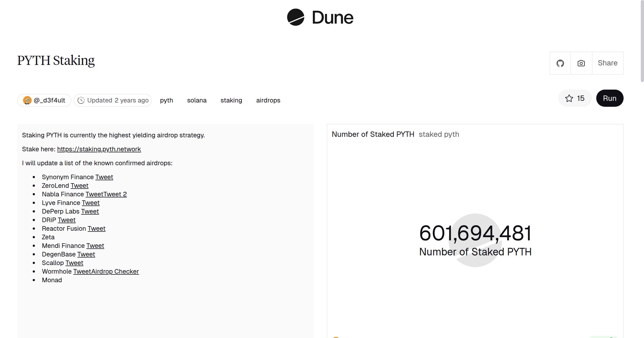Click the @_d3f4ult author avatar
This screenshot has width=644, height=338.
27,100
